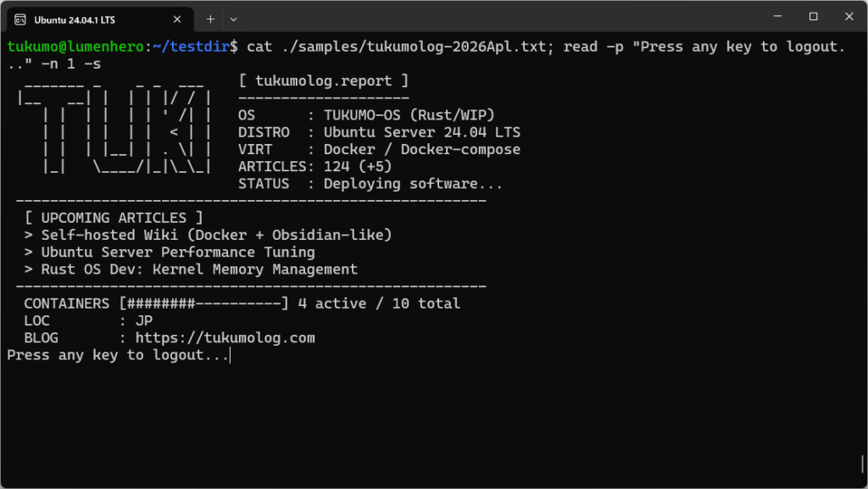Click the https://tukumolog.com blog URL

[225, 338]
